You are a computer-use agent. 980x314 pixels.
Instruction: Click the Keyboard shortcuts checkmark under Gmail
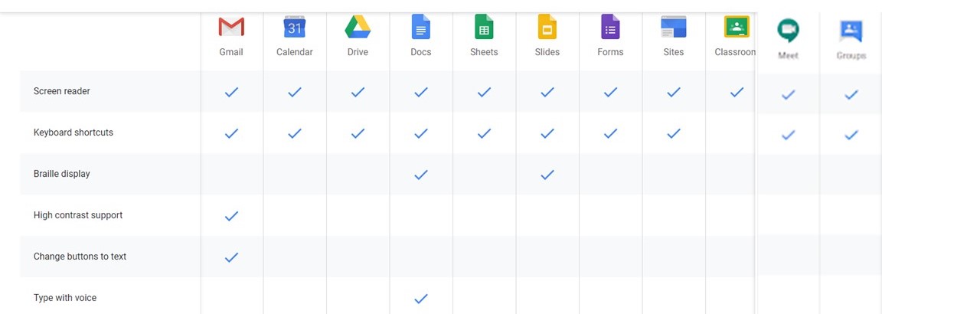[x=231, y=133]
